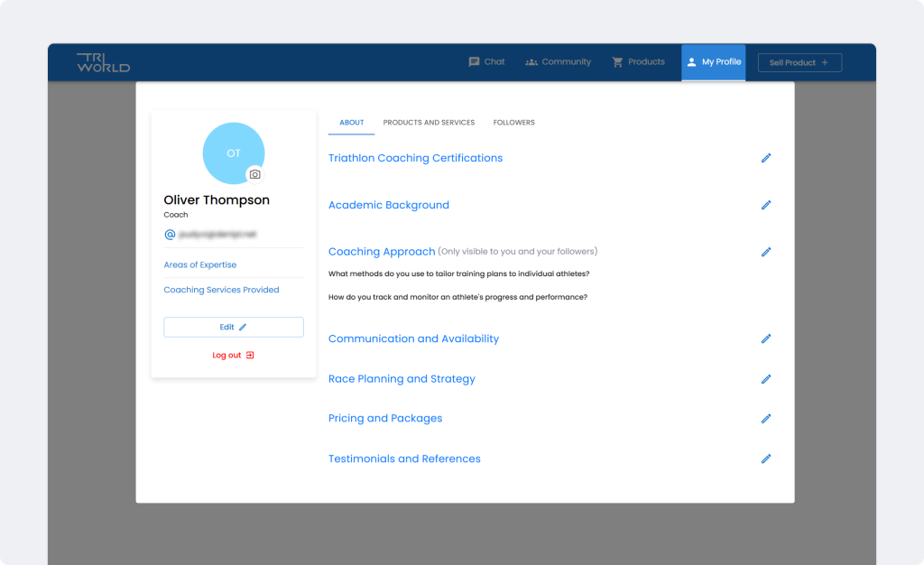Viewport: 924px width, 565px height.
Task: Click the edit pencil for Race Planning and Strategy
Action: (766, 379)
